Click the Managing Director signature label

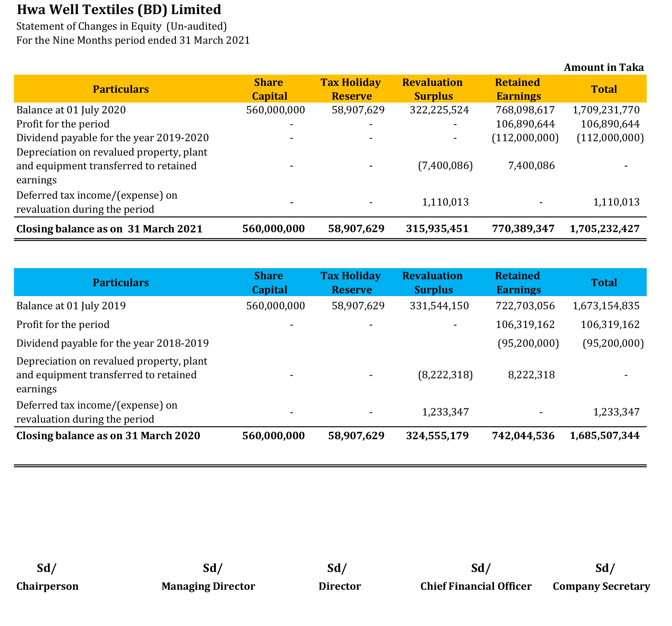pyautogui.click(x=208, y=586)
